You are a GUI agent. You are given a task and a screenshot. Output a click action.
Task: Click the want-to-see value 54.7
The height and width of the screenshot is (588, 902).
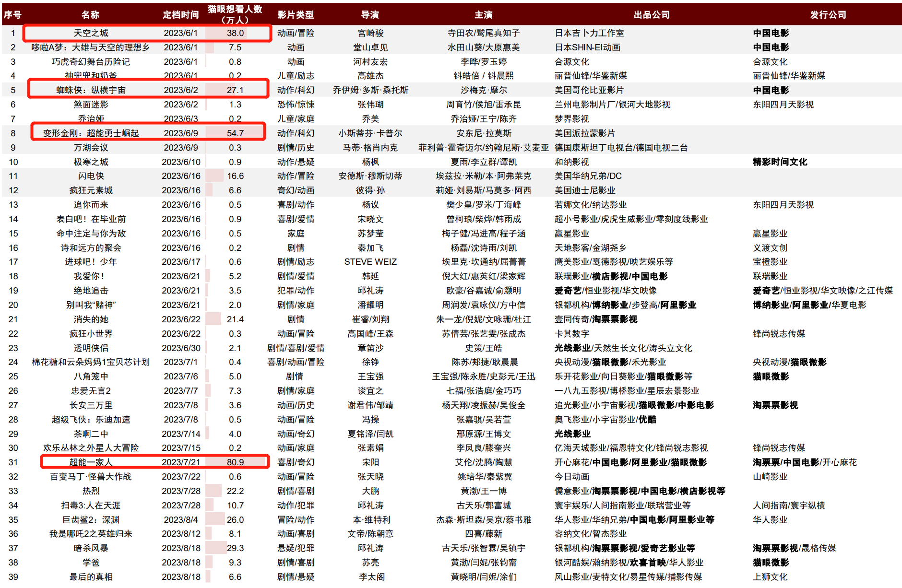click(x=235, y=133)
